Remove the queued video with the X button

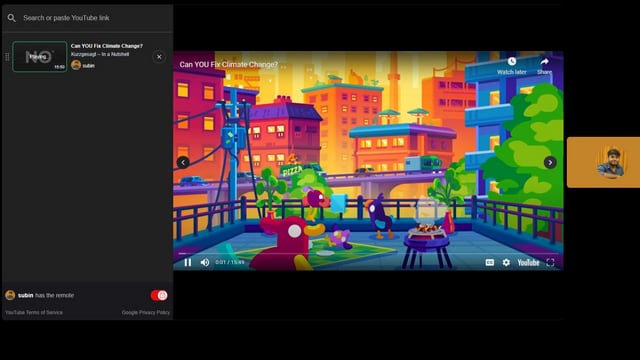(x=159, y=57)
